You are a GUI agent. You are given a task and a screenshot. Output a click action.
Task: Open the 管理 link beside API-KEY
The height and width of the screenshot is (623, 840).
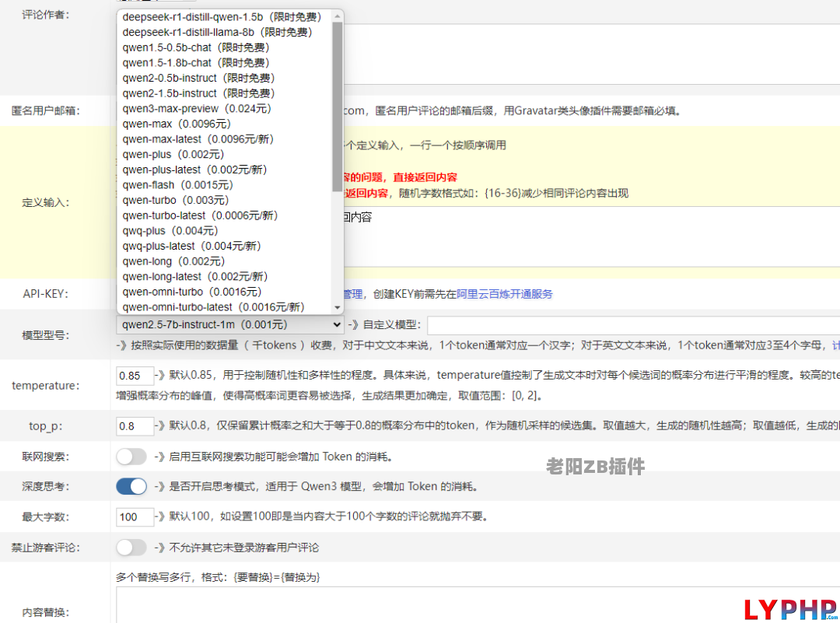[353, 294]
